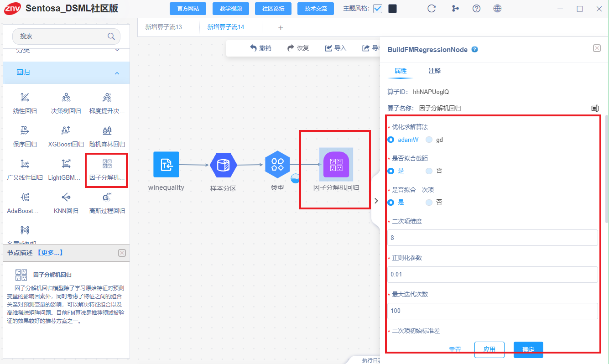The width and height of the screenshot is (609, 364).
Task: Select adamW optimization algorithm
Action: (x=391, y=140)
